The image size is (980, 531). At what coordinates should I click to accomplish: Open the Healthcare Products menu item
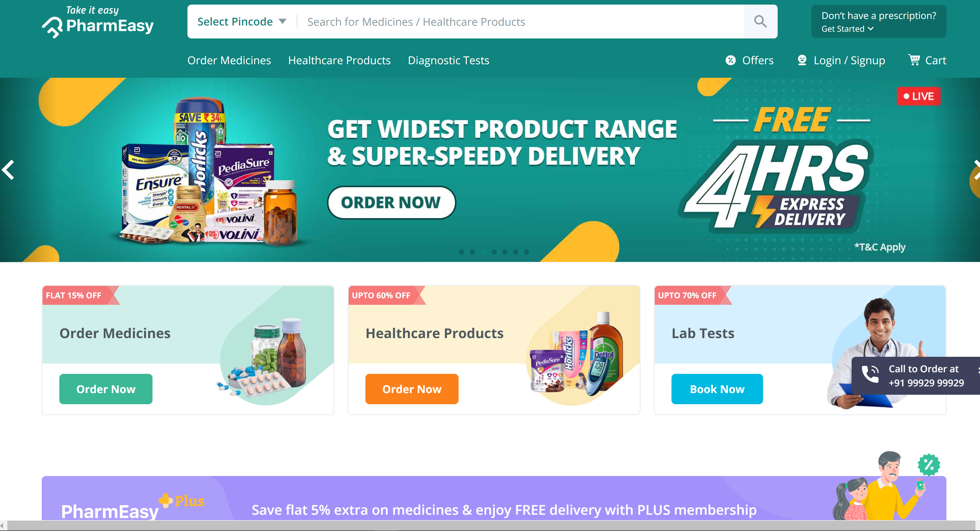[x=339, y=60]
